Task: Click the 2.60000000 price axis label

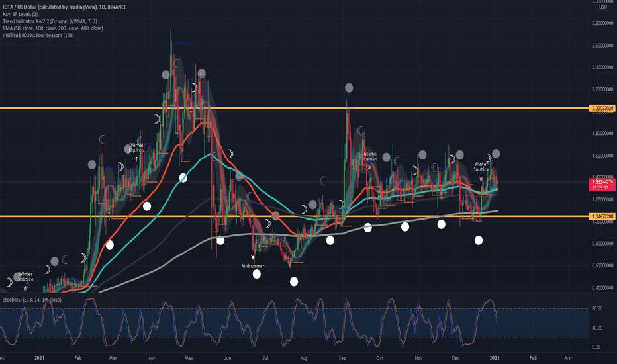Action: click(602, 46)
